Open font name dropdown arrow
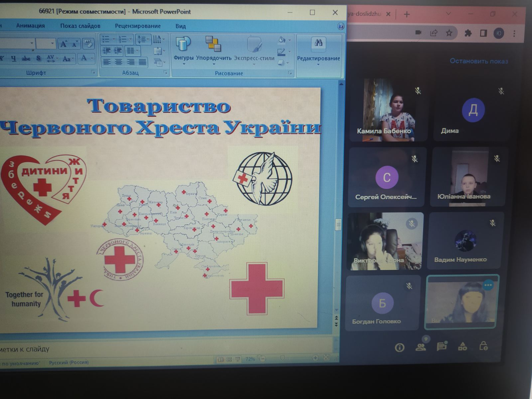The image size is (532, 399). coord(32,43)
